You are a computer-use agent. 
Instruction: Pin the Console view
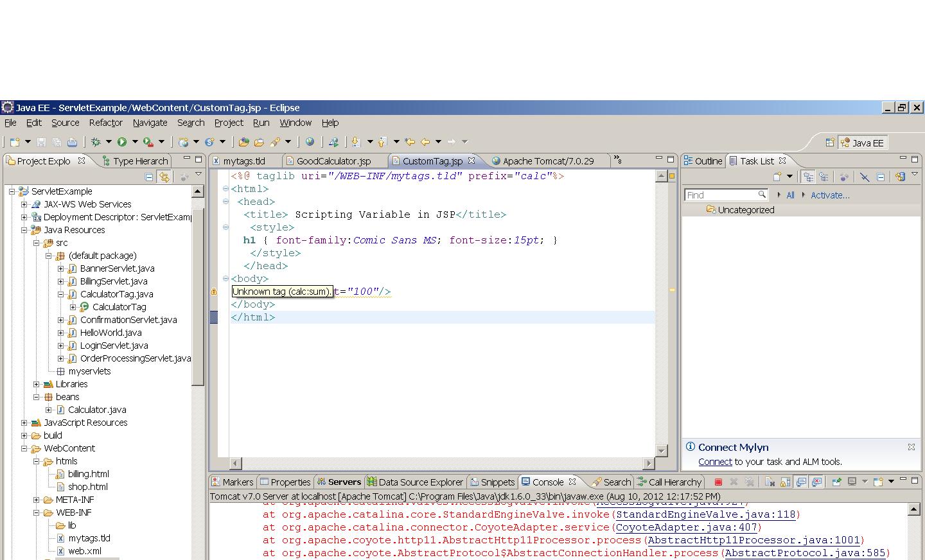click(x=837, y=482)
